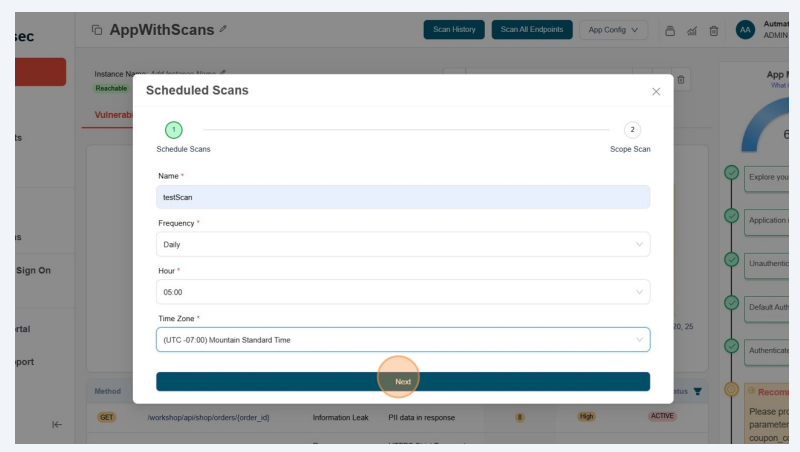The image size is (800, 452).
Task: Click the Scan History button
Action: click(454, 30)
